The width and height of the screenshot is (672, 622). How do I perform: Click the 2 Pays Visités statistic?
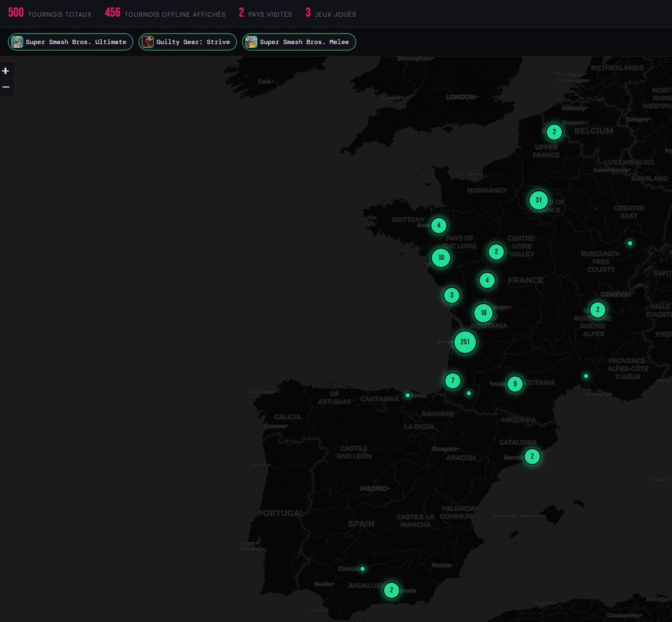pos(265,13)
